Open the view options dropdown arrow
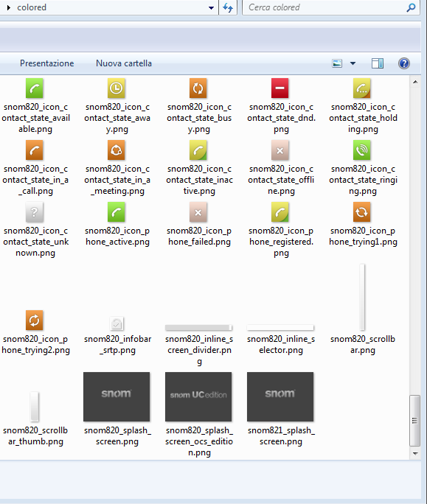This screenshot has height=504, width=427. [353, 63]
